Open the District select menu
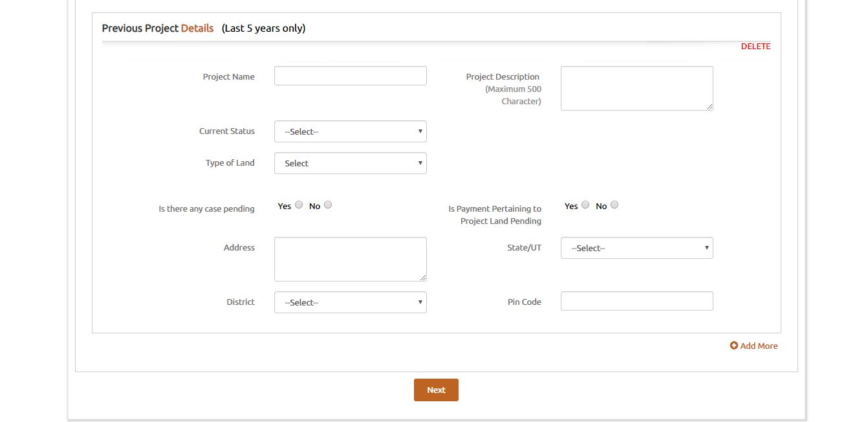This screenshot has width=868, height=422. click(350, 302)
